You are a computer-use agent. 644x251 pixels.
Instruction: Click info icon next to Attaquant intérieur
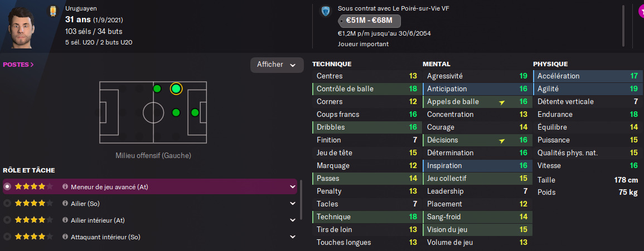(65, 237)
